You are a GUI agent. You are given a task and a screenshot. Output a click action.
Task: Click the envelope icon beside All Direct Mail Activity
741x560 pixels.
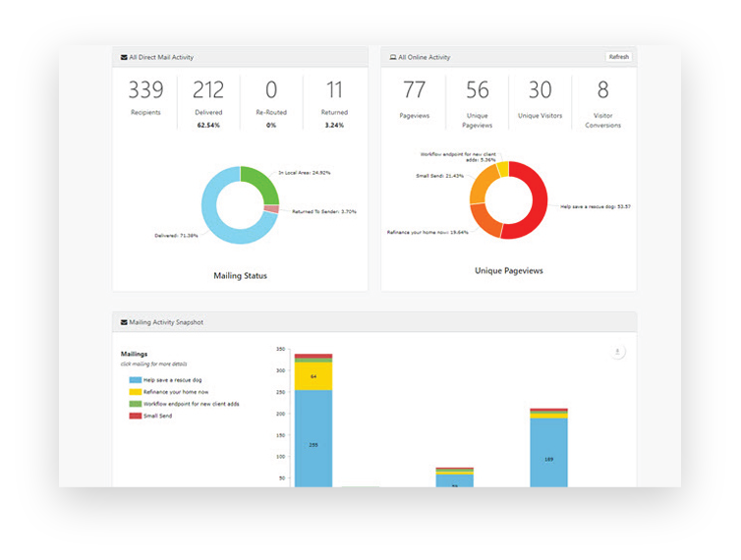tap(124, 57)
